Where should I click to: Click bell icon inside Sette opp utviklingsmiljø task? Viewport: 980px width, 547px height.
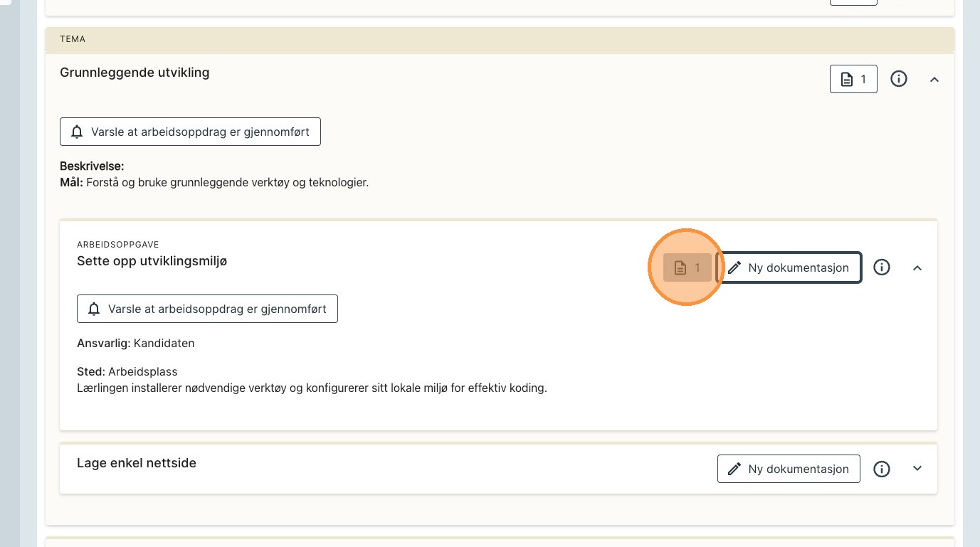point(94,309)
